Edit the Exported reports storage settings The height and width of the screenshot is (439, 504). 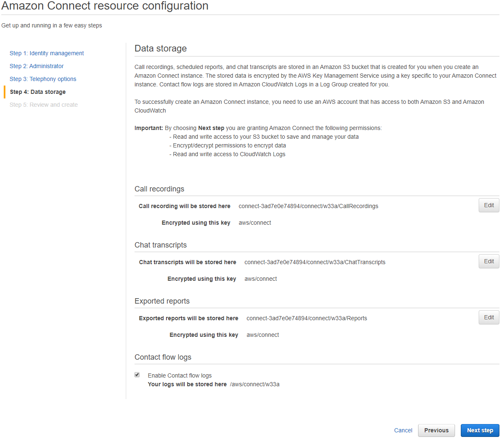489,317
